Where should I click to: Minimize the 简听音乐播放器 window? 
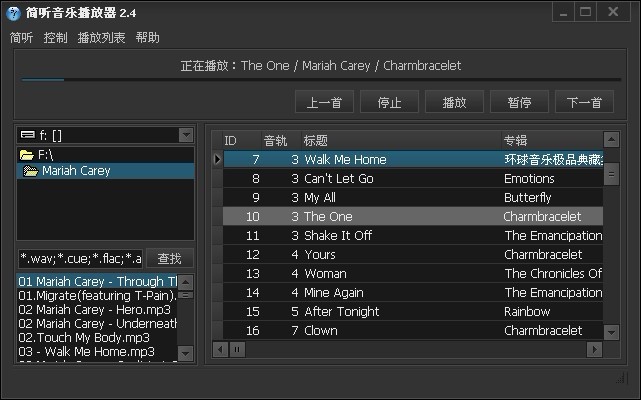click(563, 12)
